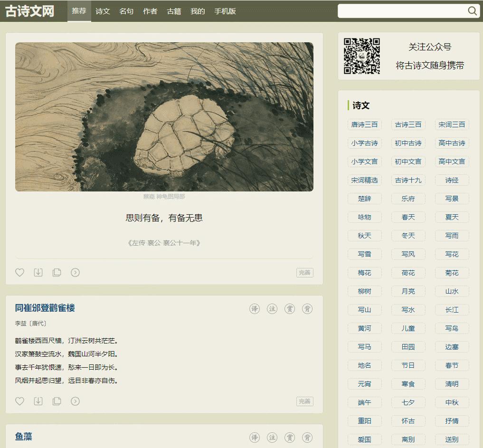Open the 赏 appreciation icon for 鱼藻
The width and height of the screenshot is (483, 448).
[290, 438]
